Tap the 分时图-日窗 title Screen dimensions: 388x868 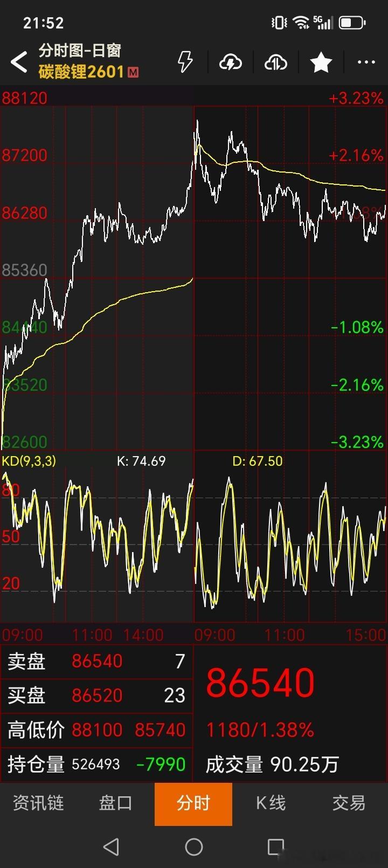[x=80, y=50]
